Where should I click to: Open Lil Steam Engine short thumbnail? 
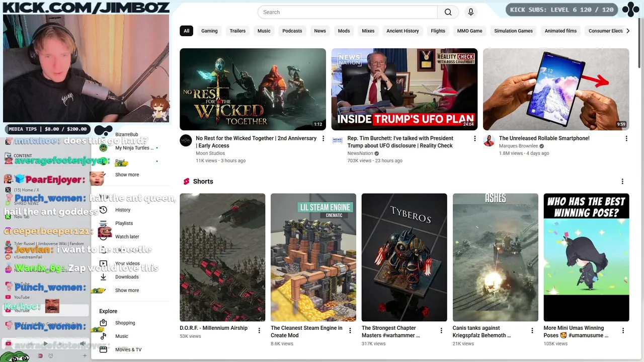313,257
